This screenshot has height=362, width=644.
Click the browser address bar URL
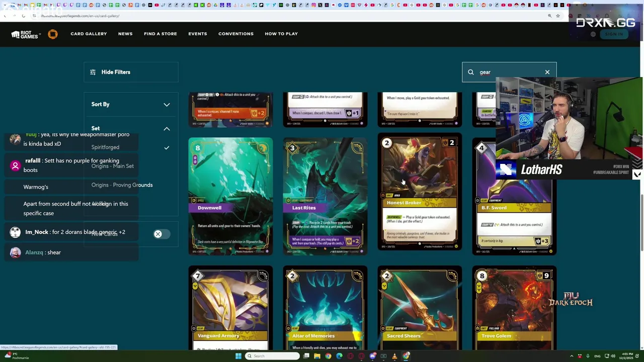point(80,16)
